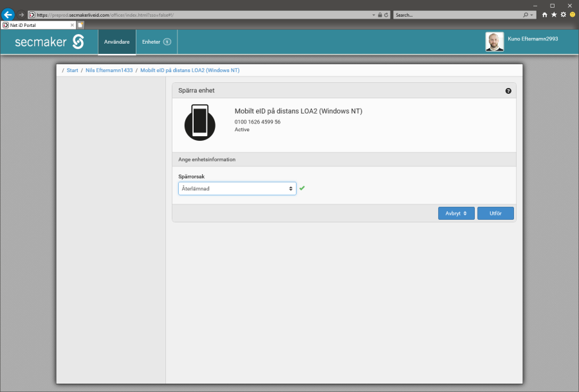Click the mobile phone device icon

click(200, 121)
